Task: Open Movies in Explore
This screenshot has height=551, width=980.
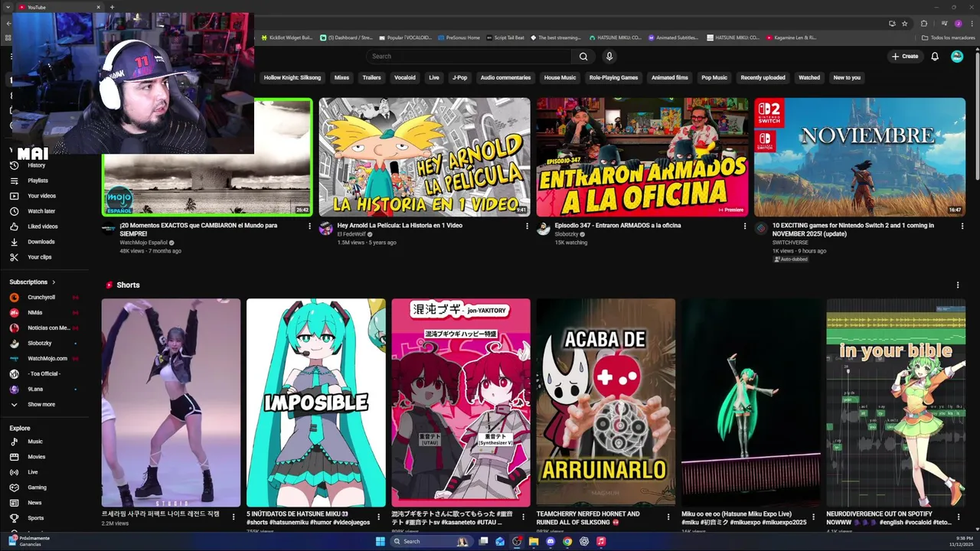Action: 36,457
